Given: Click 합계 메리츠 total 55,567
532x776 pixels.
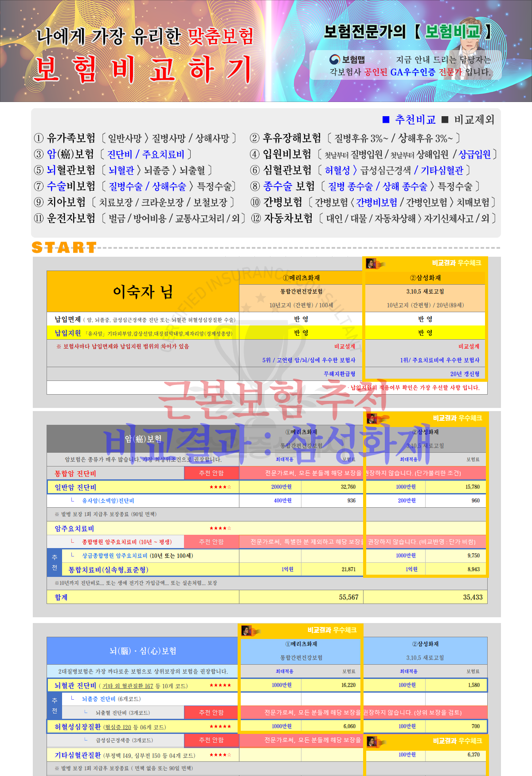Looking at the screenshot, I should (x=348, y=597).
